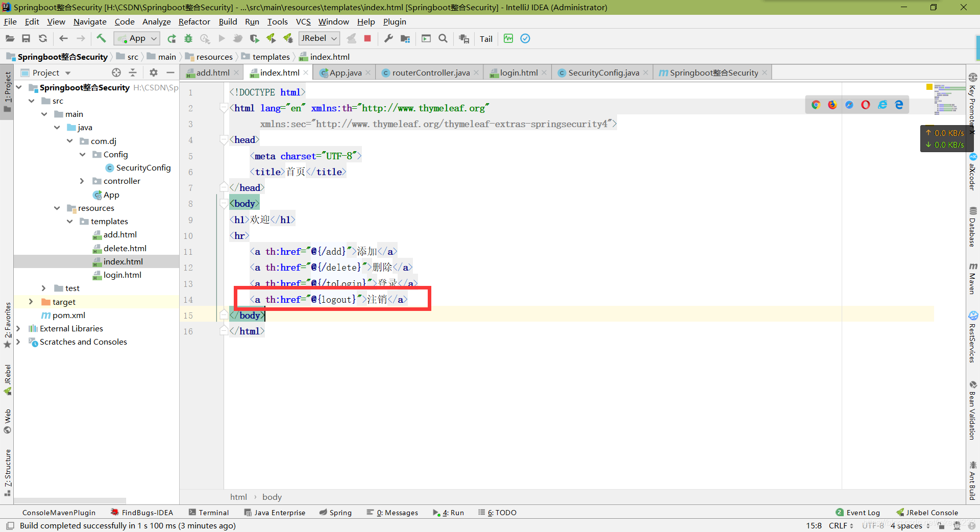Click the Build Project hammer icon

(101, 38)
